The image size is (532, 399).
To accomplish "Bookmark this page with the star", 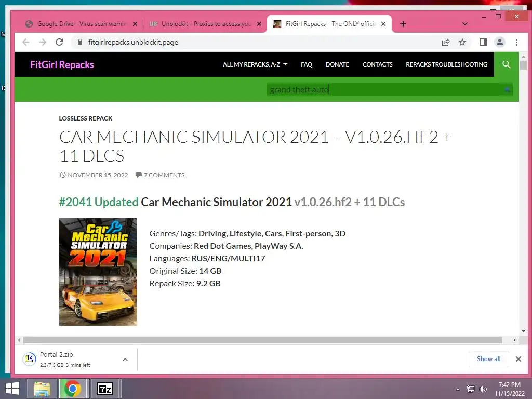I will tap(462, 42).
